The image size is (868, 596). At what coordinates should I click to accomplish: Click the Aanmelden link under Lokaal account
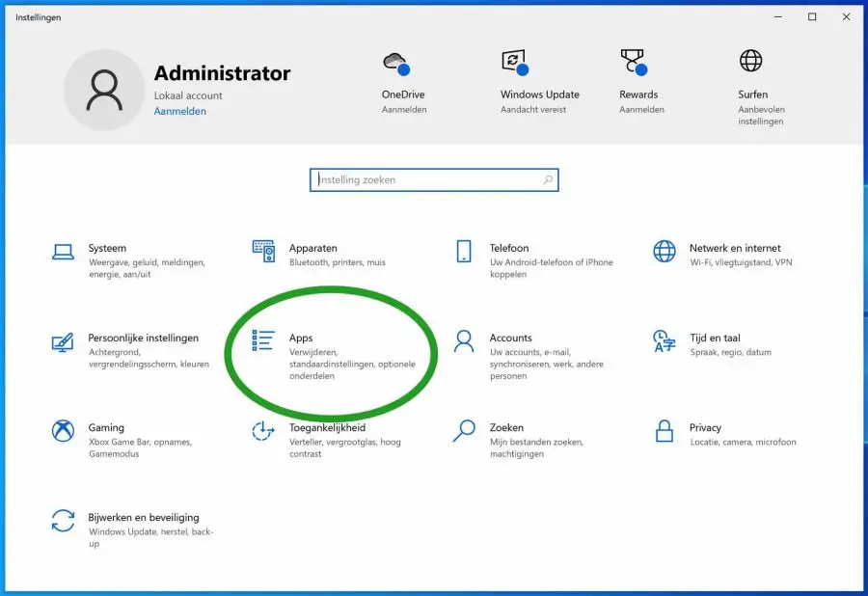click(x=180, y=111)
